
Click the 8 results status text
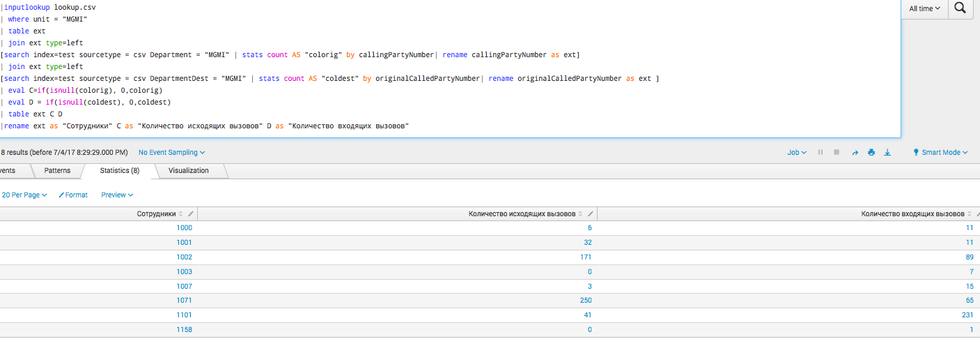pos(64,152)
